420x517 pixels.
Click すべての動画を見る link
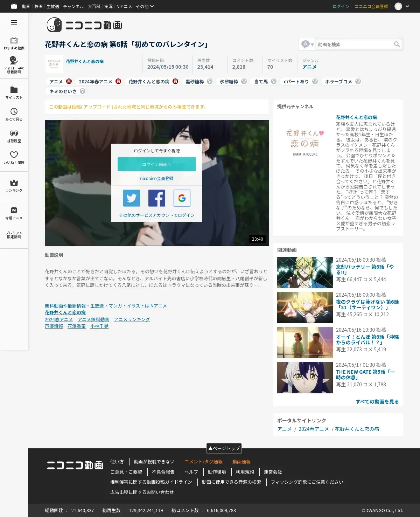(x=377, y=401)
